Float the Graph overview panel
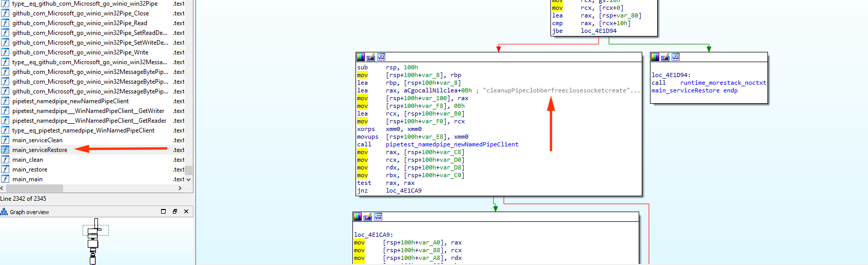 coord(175,212)
